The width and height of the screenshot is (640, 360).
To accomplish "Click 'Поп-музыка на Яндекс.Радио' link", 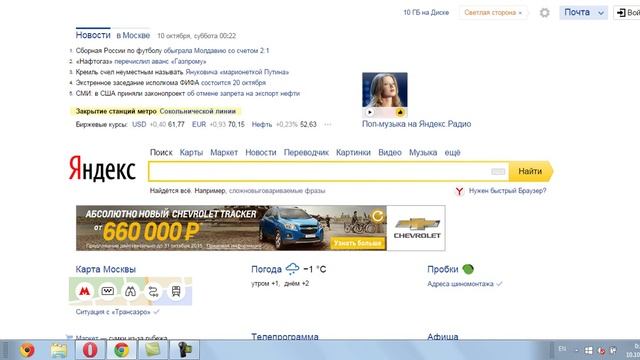I will tap(416, 124).
